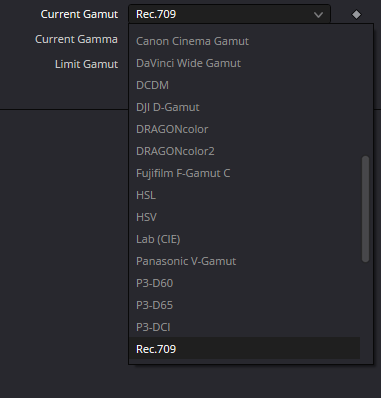Viewport: 381px width, 398px height.
Task: Select DRAGONcolor gamut
Action: tap(244, 129)
